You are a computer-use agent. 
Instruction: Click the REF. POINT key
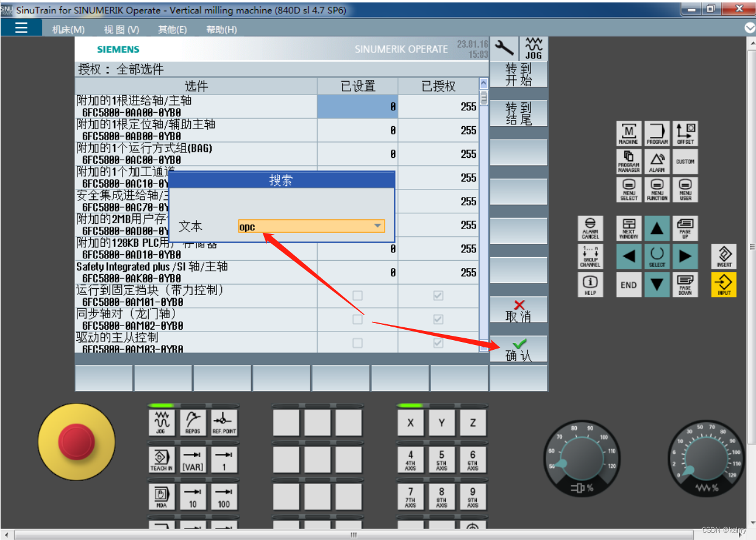point(224,422)
